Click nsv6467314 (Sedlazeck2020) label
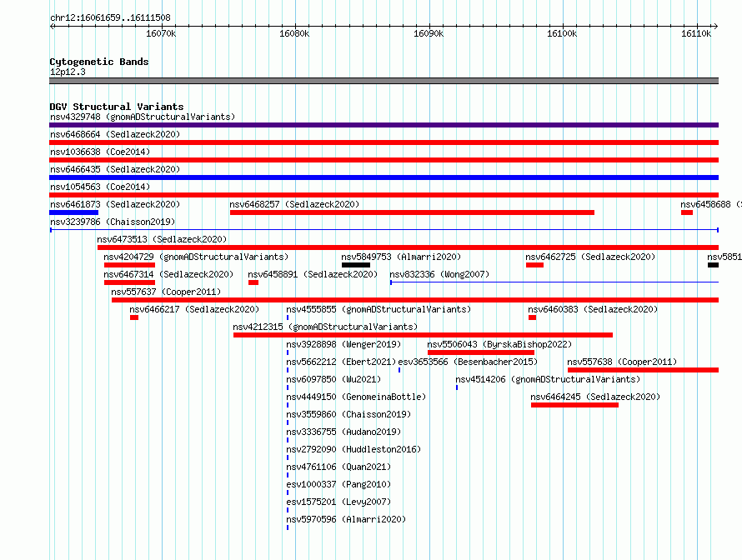The image size is (742, 560). pyautogui.click(x=168, y=274)
